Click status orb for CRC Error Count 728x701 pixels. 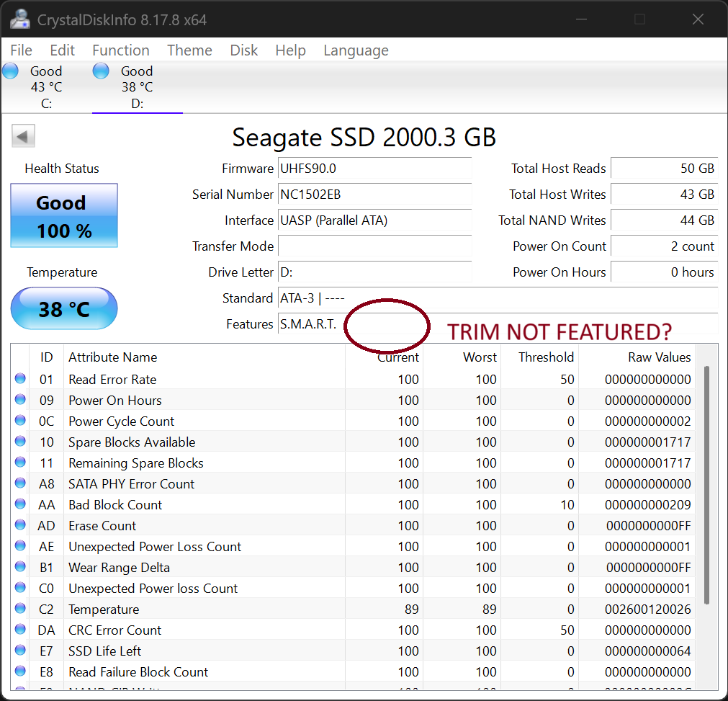20,630
